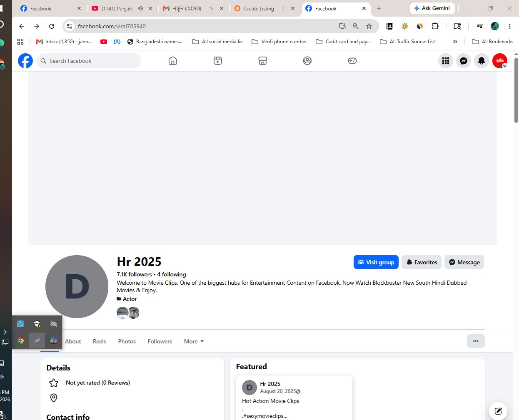Open the Followers tab on profile
This screenshot has height=420, width=519.
pos(160,341)
